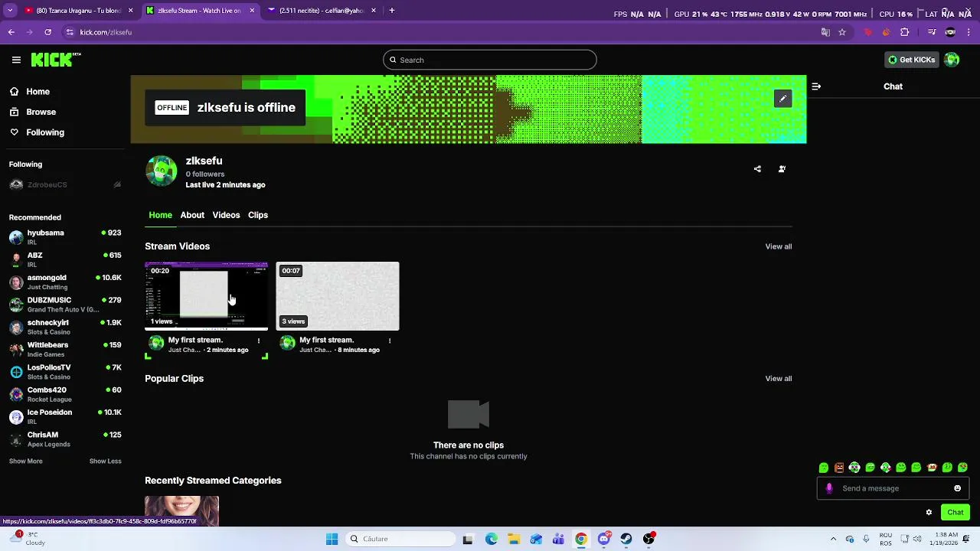Click the Get KICKs button
Image resolution: width=980 pixels, height=551 pixels.
click(911, 60)
